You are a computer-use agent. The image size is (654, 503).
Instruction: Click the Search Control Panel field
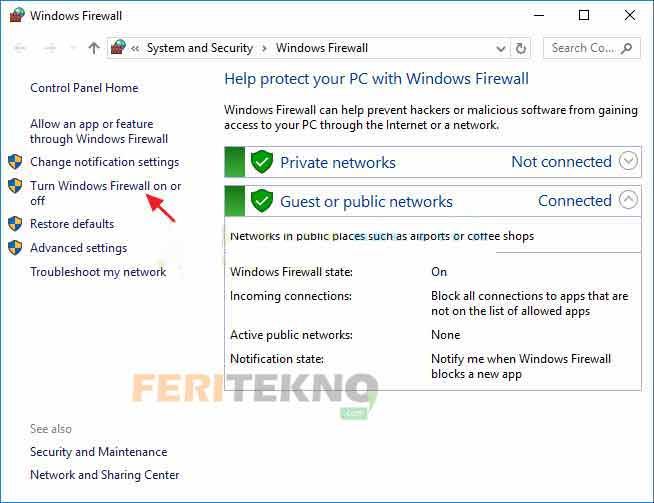pos(591,48)
